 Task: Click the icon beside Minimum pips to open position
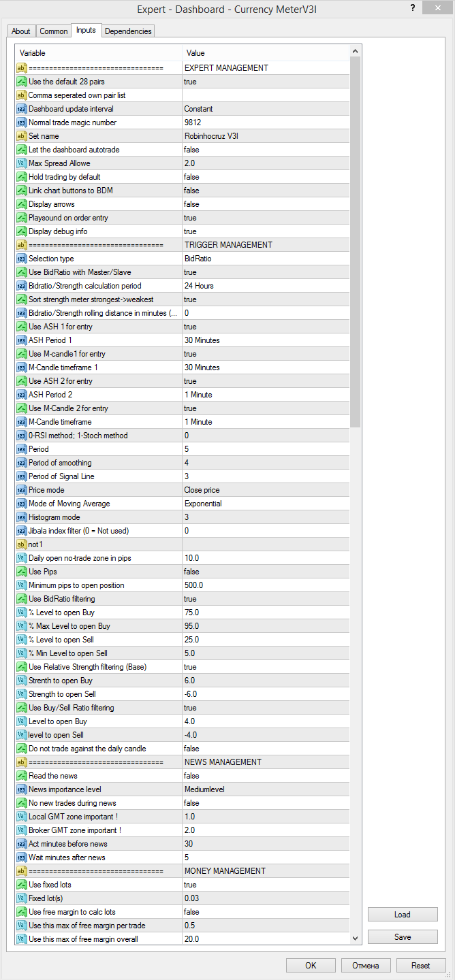pos(21,585)
